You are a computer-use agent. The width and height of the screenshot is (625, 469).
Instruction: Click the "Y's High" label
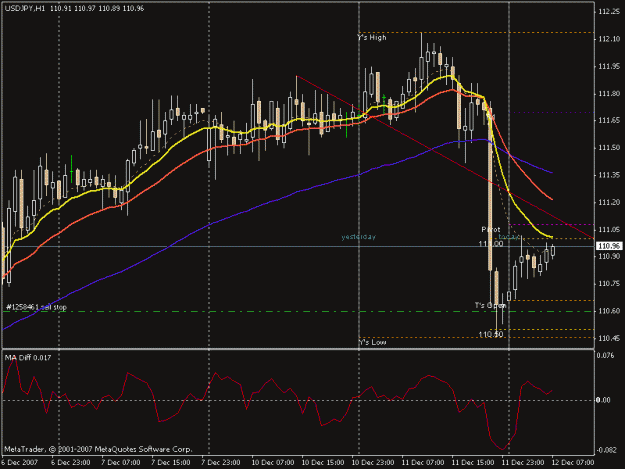point(372,37)
